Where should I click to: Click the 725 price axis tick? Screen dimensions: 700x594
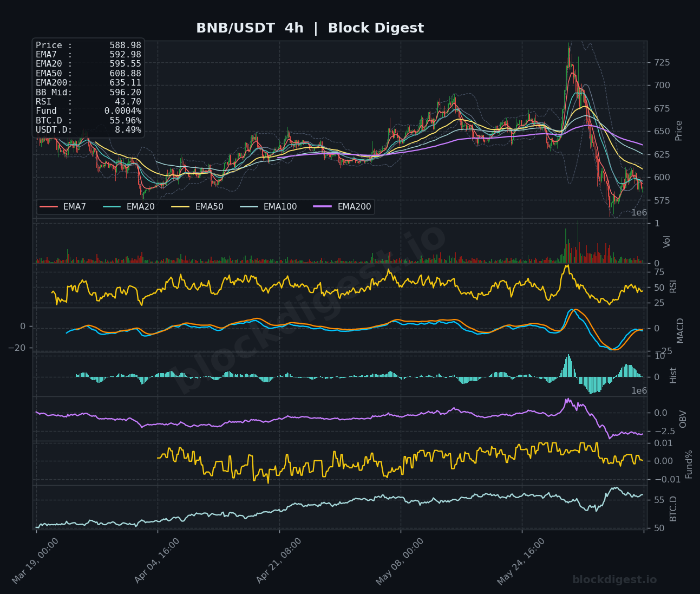coord(662,63)
